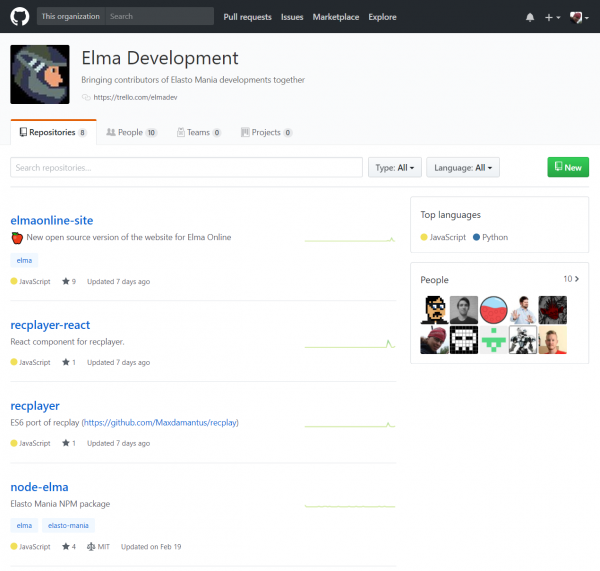Click the green New repository button
Image resolution: width=600 pixels, height=571 pixels.
568,168
